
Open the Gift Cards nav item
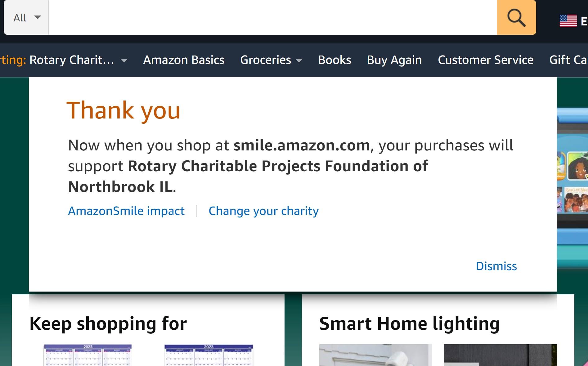click(x=568, y=60)
